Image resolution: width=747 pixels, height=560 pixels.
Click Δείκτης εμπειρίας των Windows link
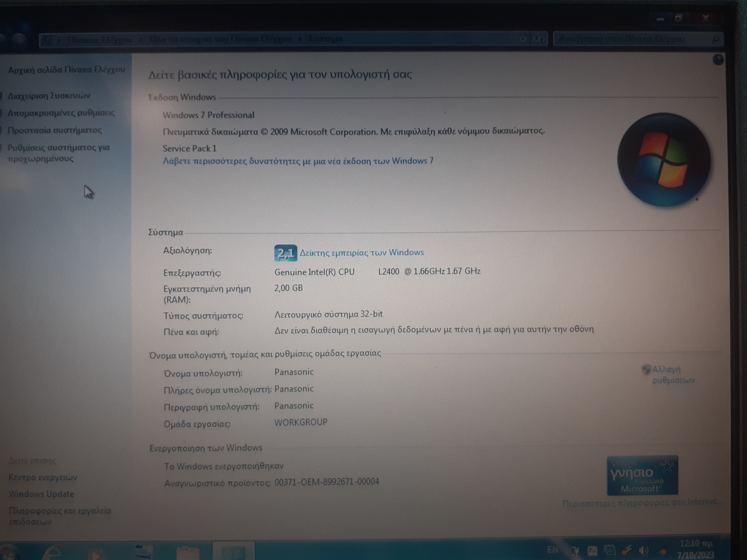[x=362, y=253]
